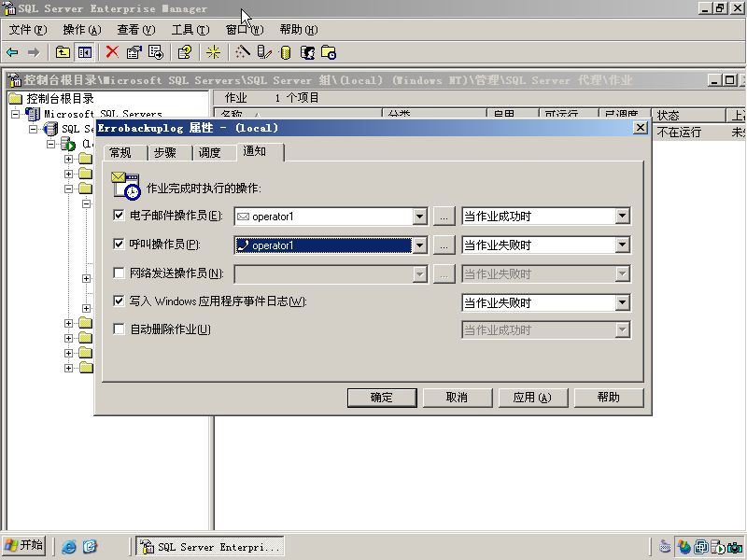The width and height of the screenshot is (747, 560).
Task: Open the 操作(A) menu
Action: pos(82,30)
